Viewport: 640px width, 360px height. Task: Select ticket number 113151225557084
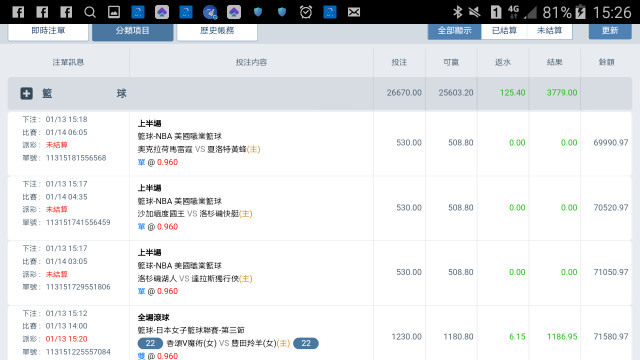(x=78, y=352)
